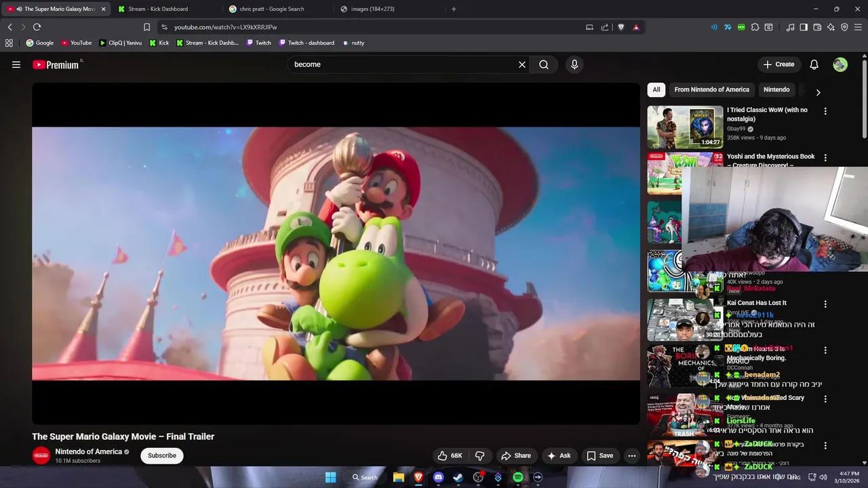This screenshot has width=868, height=488.
Task: Open the music playlist toolbar icon
Action: click(x=790, y=27)
